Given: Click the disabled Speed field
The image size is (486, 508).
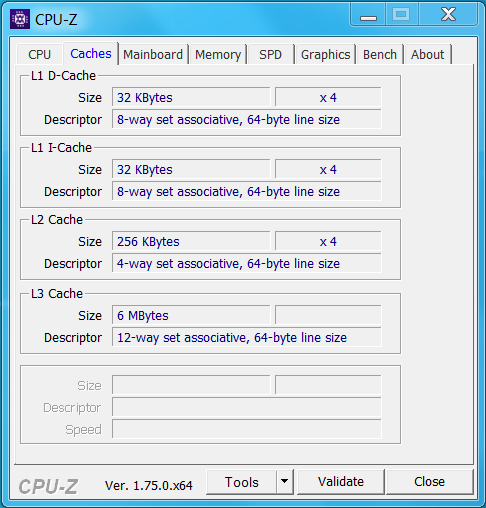Looking at the screenshot, I should click(247, 429).
